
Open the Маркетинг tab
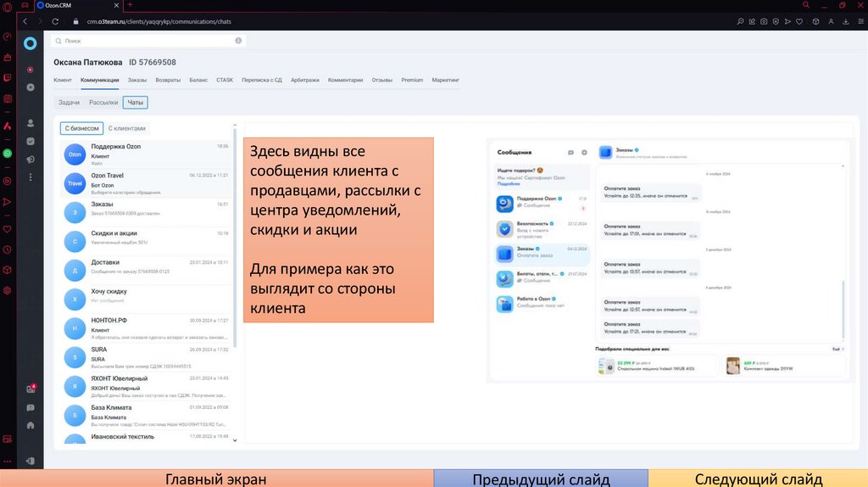[446, 80]
